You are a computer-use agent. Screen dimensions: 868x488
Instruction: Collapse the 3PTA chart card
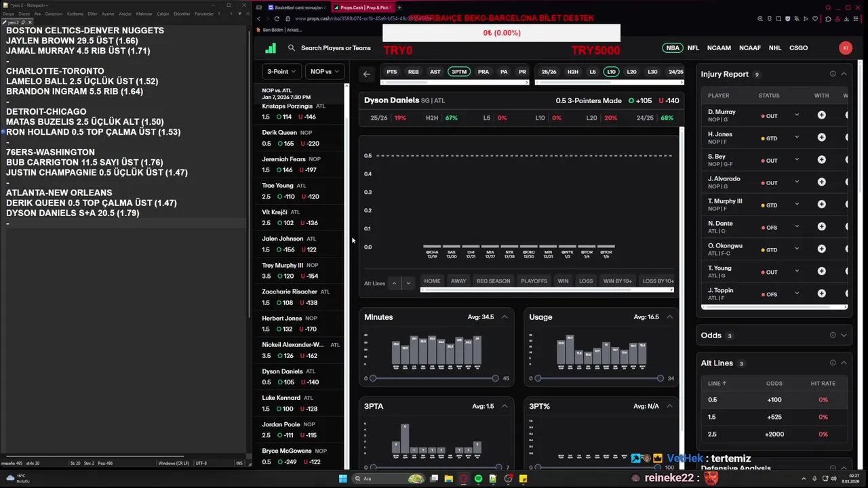coord(505,406)
